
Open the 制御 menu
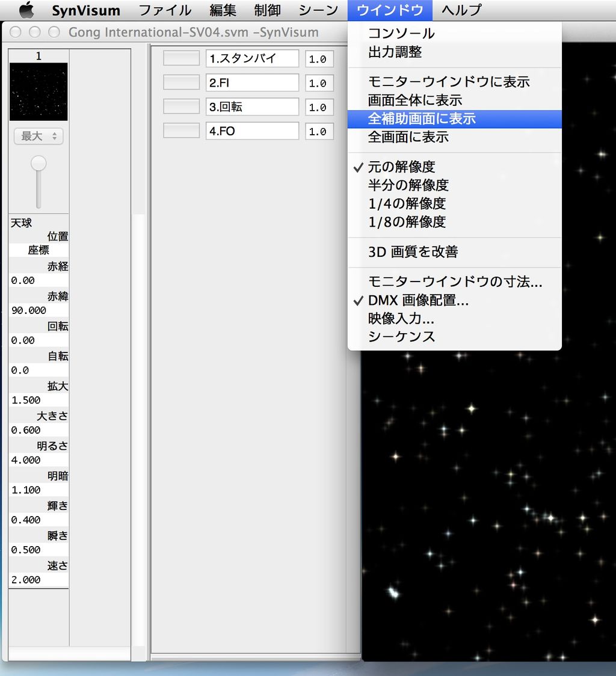click(267, 10)
